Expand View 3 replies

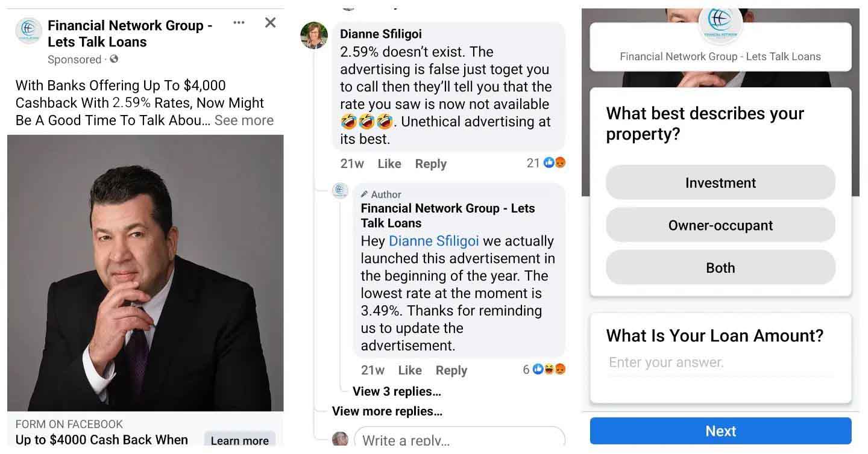click(397, 391)
